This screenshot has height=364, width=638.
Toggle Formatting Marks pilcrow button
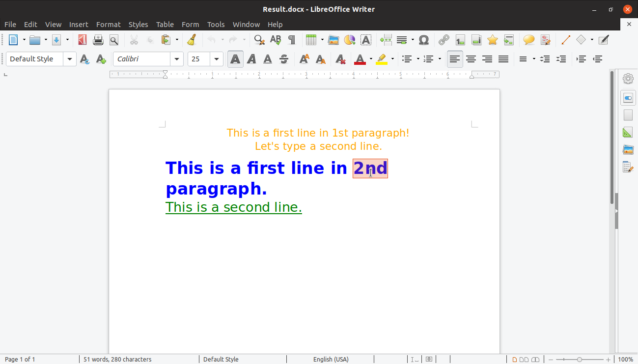(292, 40)
